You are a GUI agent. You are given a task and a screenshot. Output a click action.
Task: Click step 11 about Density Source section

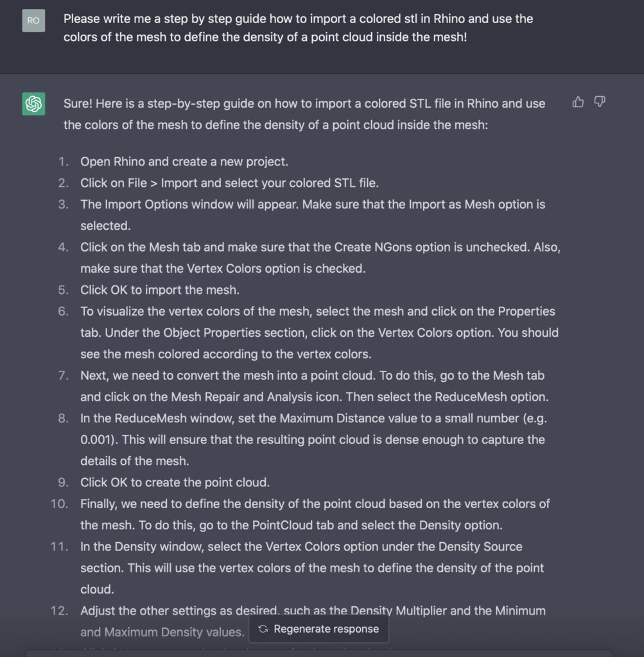(x=312, y=568)
